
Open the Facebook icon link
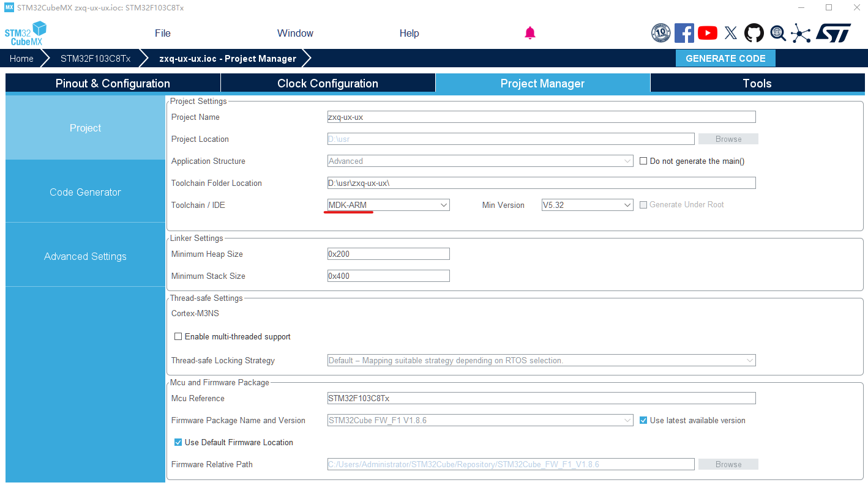coord(684,33)
